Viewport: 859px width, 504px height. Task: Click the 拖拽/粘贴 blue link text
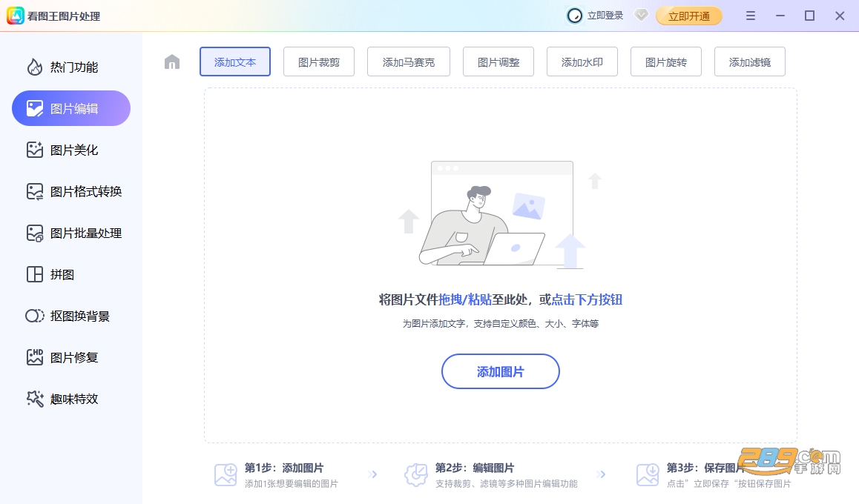coord(465,299)
